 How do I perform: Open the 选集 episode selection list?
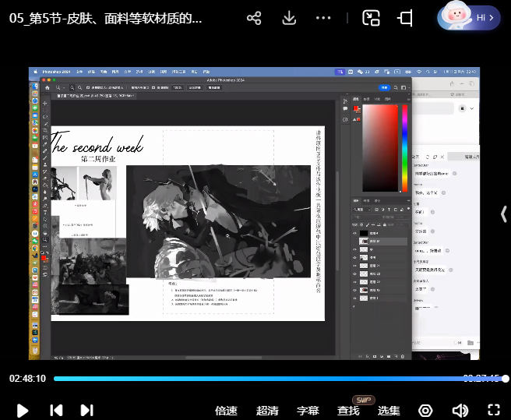[389, 411]
